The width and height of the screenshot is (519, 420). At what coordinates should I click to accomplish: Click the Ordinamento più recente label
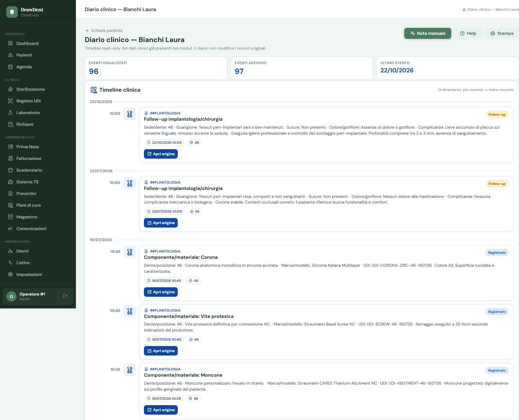[475, 90]
